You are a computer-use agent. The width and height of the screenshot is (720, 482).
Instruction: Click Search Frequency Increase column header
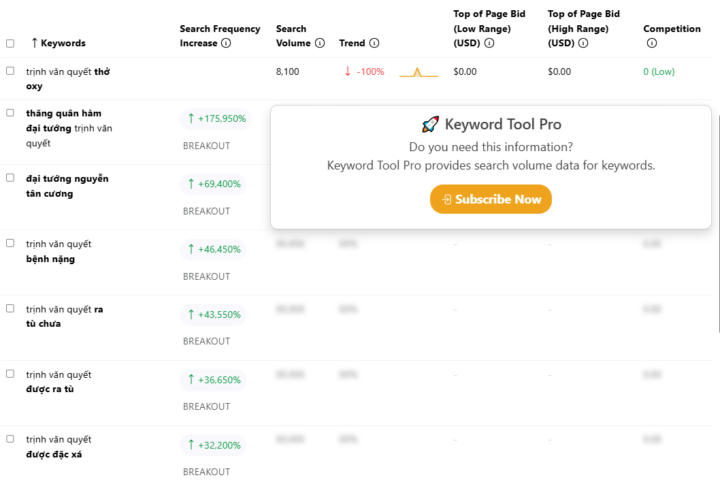(219, 36)
